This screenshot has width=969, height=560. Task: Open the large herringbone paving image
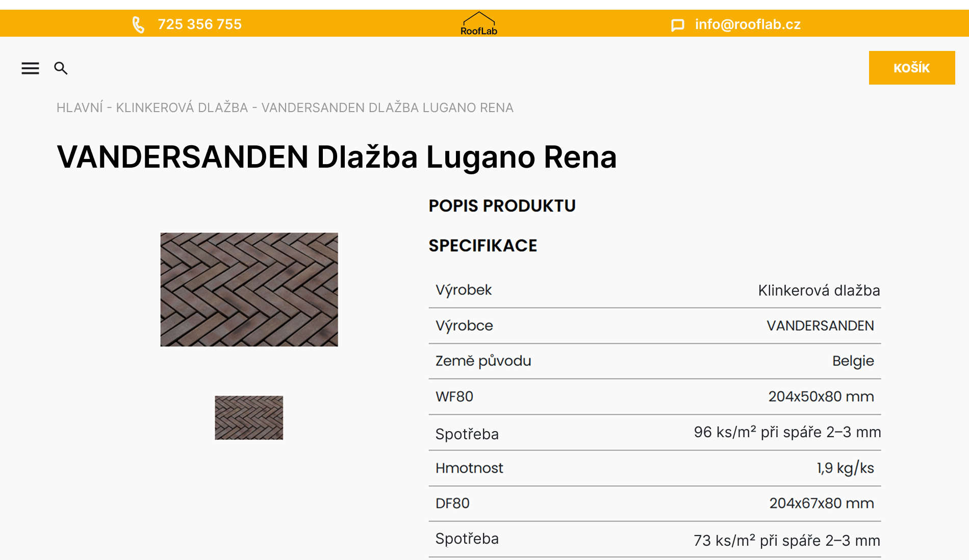click(249, 289)
